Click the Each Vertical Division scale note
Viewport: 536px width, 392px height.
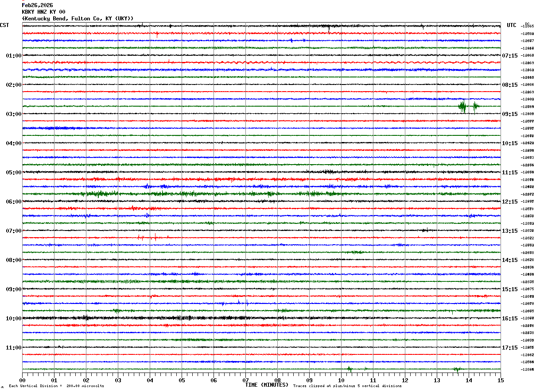click(56, 386)
